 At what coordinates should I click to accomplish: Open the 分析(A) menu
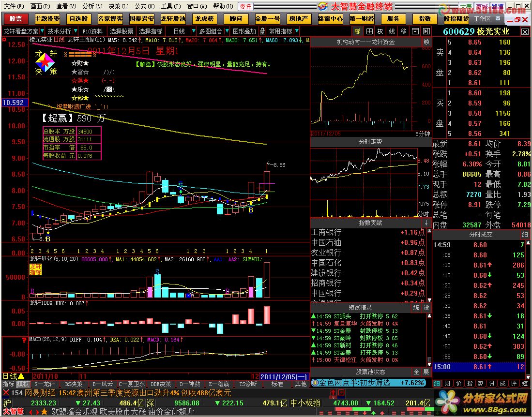point(92,6)
